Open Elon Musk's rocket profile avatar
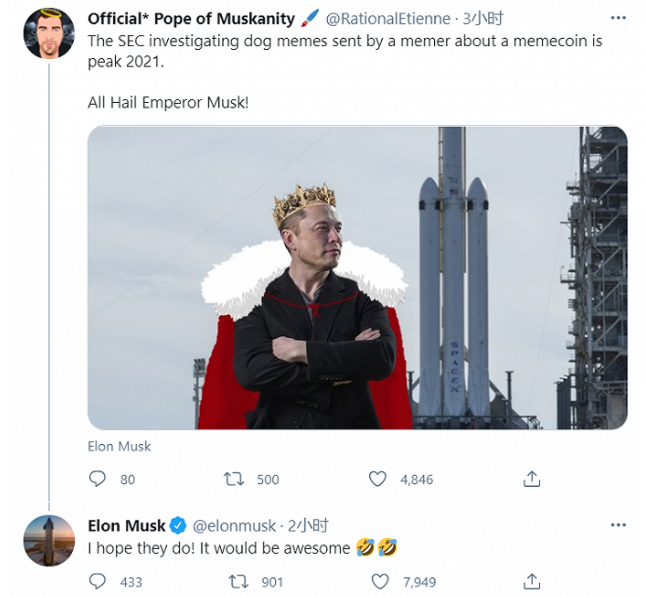646x596 pixels. pyautogui.click(x=48, y=540)
